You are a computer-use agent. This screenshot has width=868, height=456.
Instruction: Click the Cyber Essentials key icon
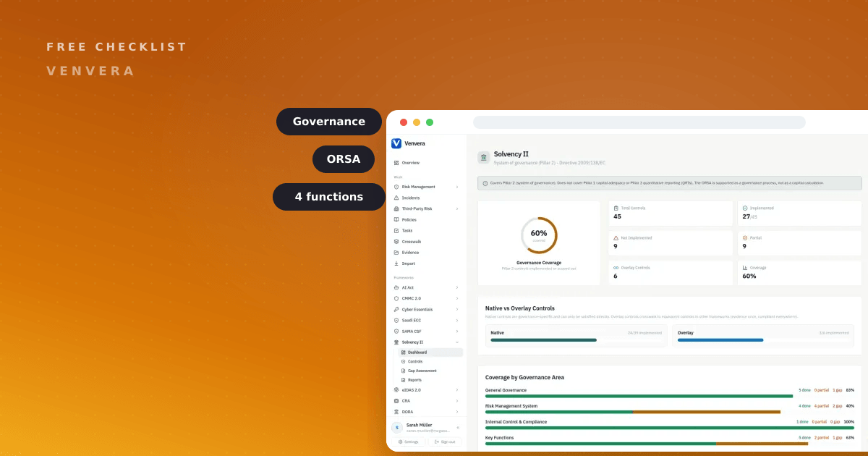pos(396,309)
